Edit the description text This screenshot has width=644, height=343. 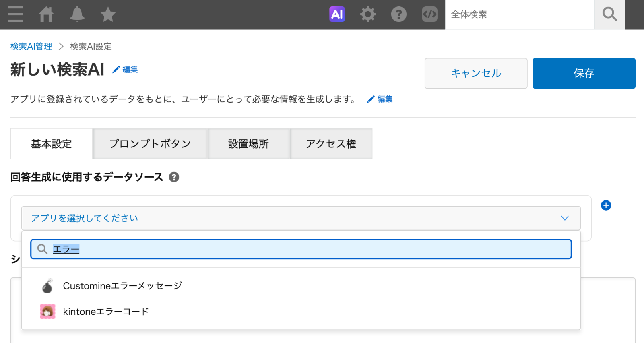(380, 99)
